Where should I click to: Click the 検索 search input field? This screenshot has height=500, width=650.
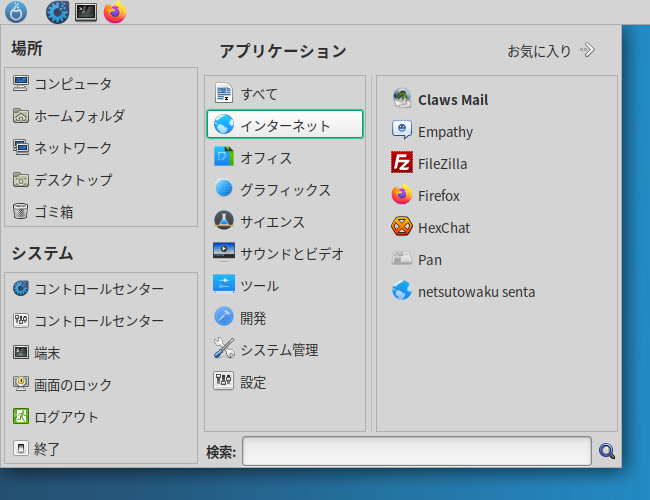point(417,451)
